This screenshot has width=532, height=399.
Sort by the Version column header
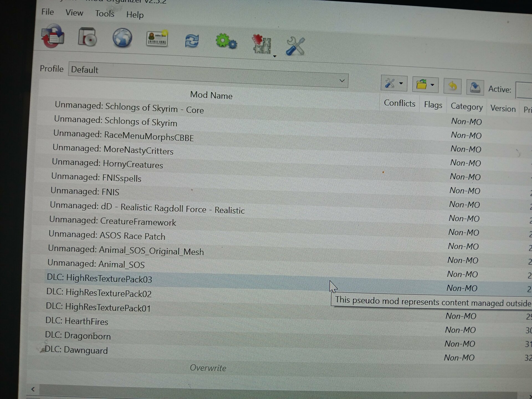(x=503, y=109)
